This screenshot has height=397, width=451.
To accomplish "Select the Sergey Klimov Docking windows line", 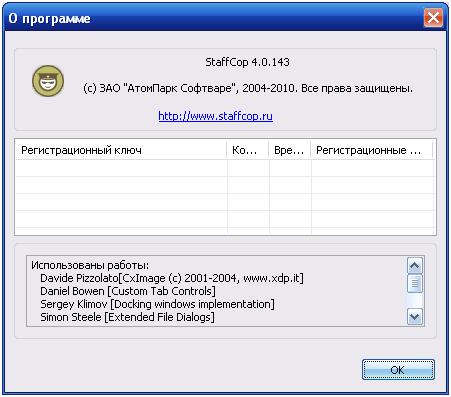I will (x=157, y=304).
